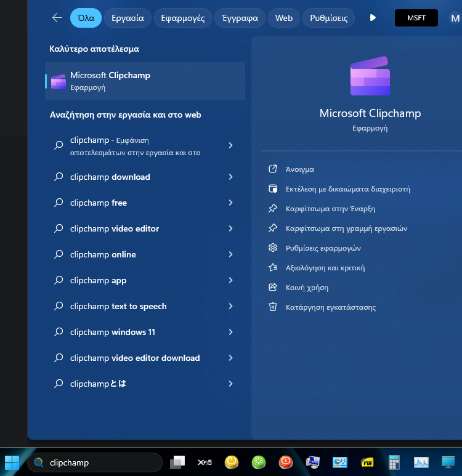Click Εκτέλεση με δικαιώματα διαχειριστή
Viewport: 462px width, 476px height.
(x=348, y=189)
